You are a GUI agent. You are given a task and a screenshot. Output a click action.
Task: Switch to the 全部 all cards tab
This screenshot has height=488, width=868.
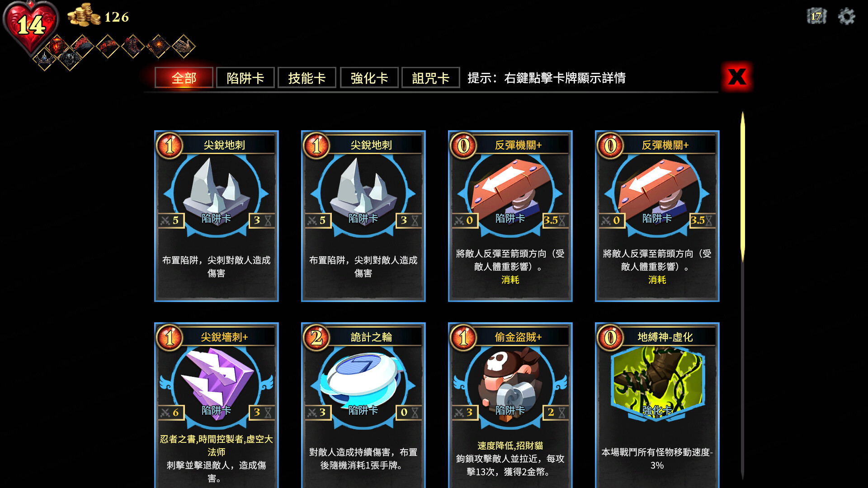point(184,78)
